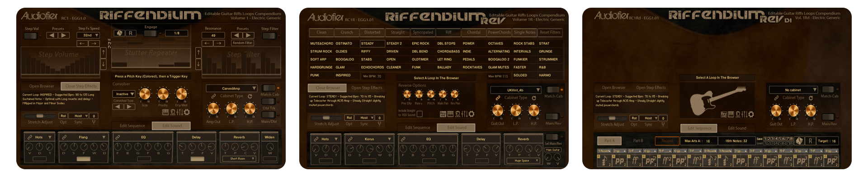Open the Short Room reverb dropdown
Screen dimensions: 868x181
239,158
